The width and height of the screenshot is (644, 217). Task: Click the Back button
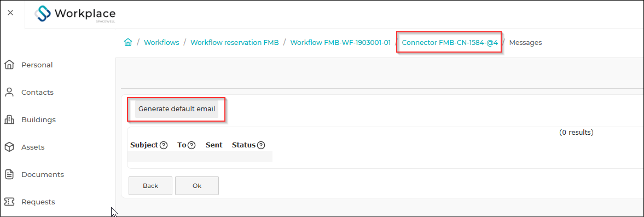pos(150,186)
